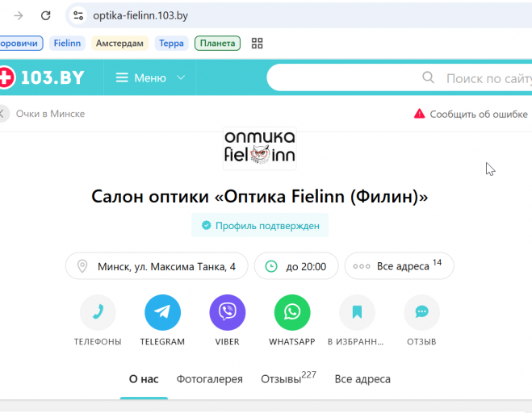
Task: Open the partially visible оровичи bookmark group
Action: tap(21, 44)
